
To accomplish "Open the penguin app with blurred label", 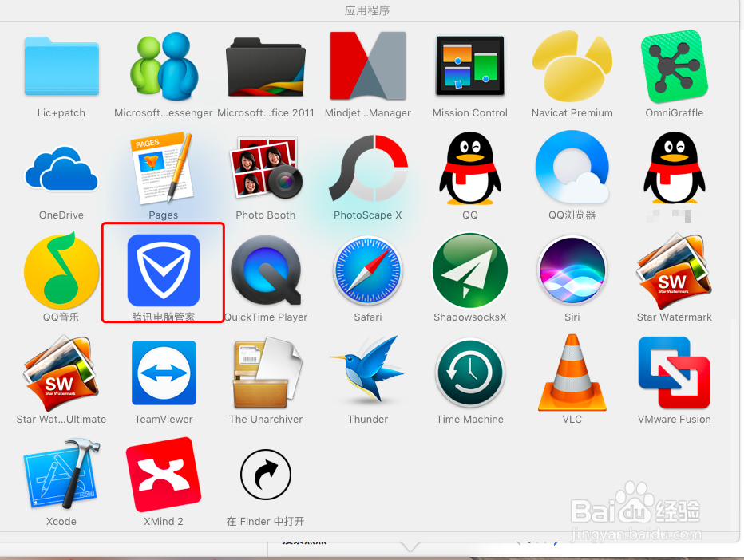I will click(x=675, y=169).
